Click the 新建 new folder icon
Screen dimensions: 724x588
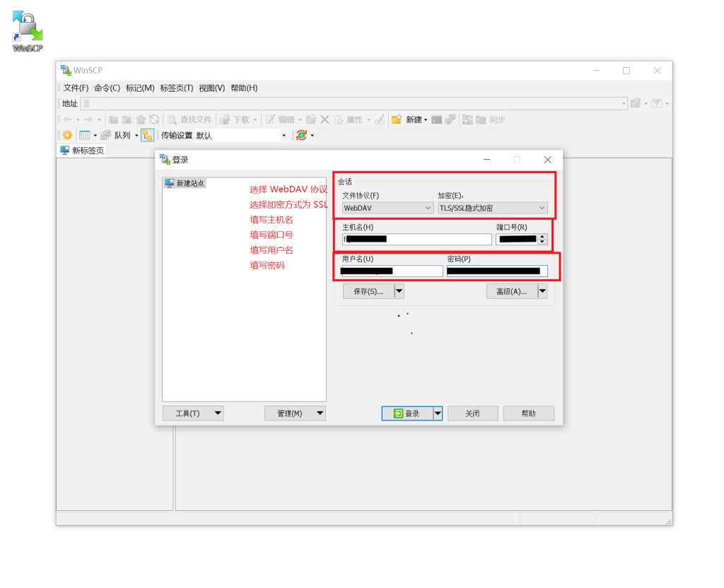tap(397, 119)
